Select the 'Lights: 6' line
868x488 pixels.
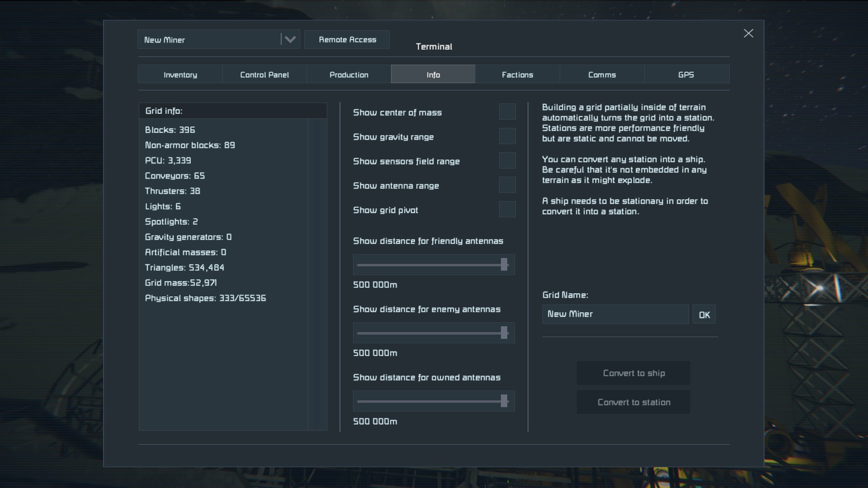[x=163, y=206]
